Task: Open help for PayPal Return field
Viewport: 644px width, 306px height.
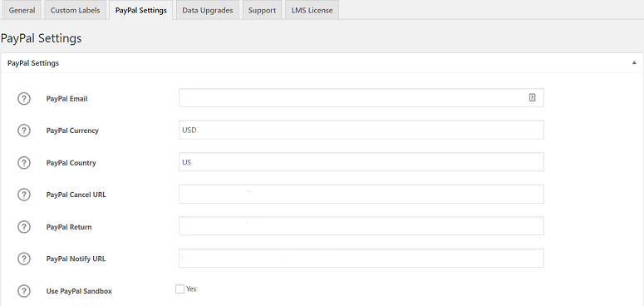Action: coord(24,227)
